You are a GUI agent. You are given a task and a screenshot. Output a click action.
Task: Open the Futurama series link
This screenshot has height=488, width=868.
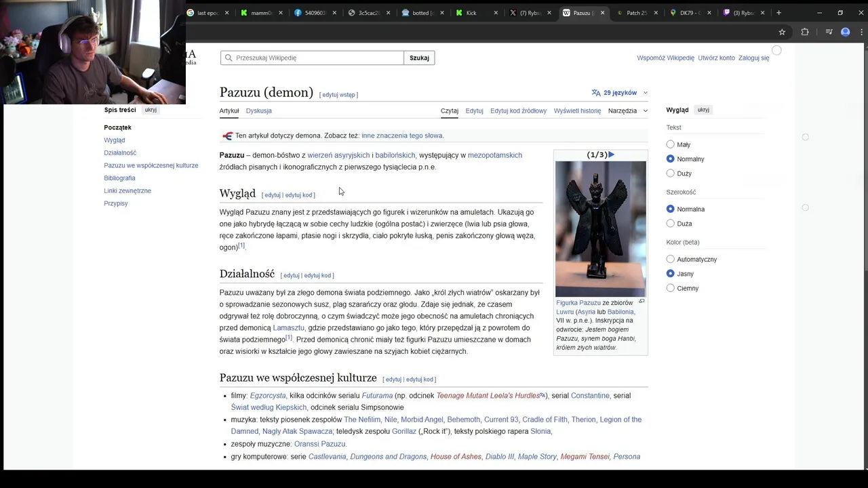pos(377,396)
